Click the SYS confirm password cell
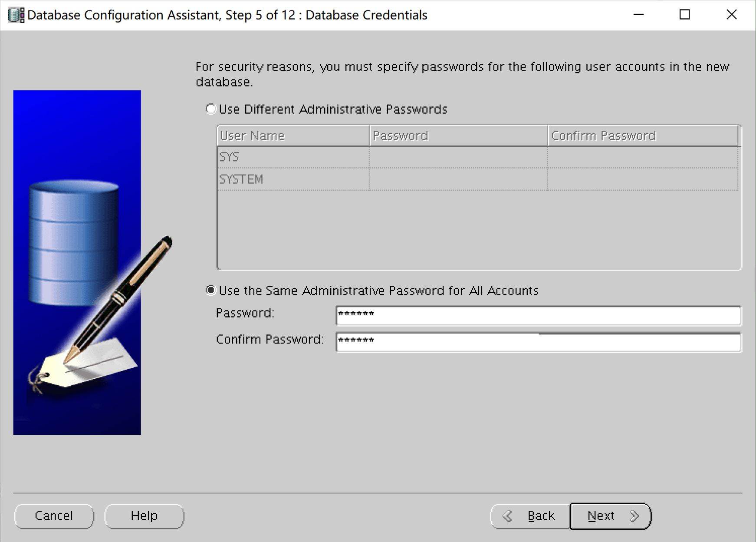Viewport: 756px width, 542px height. (643, 157)
